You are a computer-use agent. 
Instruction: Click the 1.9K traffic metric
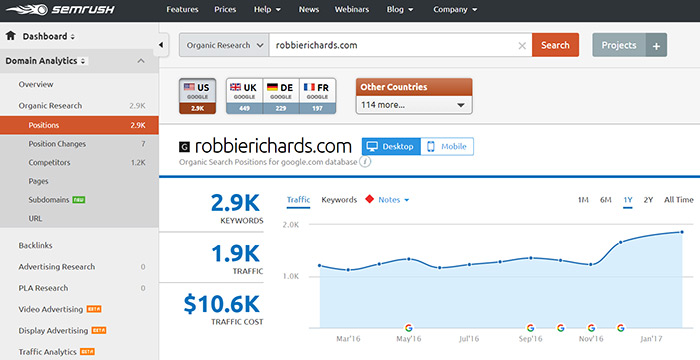[235, 254]
